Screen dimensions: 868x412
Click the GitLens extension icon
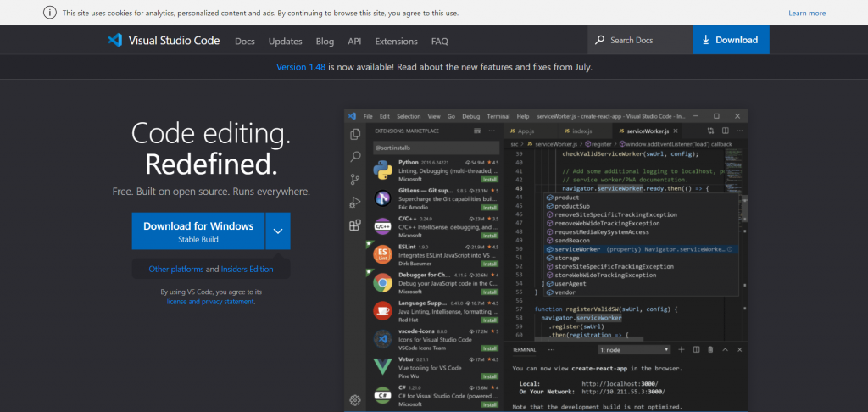tap(382, 198)
